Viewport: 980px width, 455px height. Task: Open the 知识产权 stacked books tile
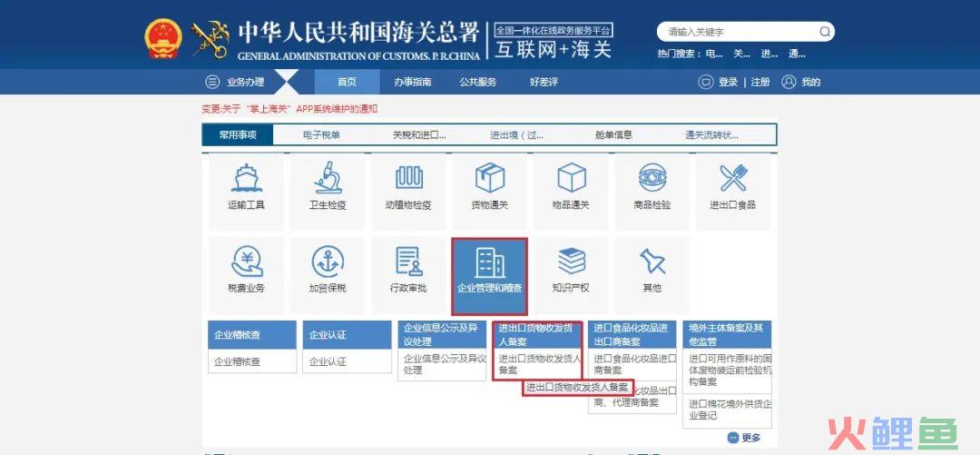(x=571, y=275)
